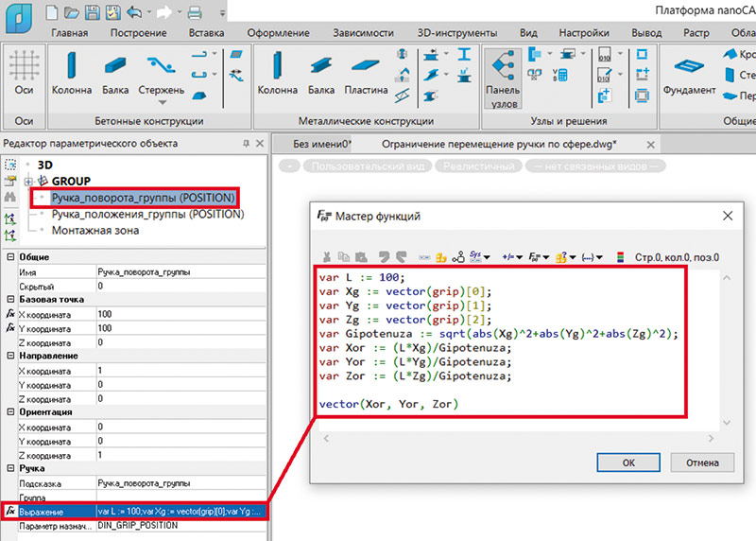Click the Фундамент tool icon
This screenshot has height=541, width=756.
(689, 65)
